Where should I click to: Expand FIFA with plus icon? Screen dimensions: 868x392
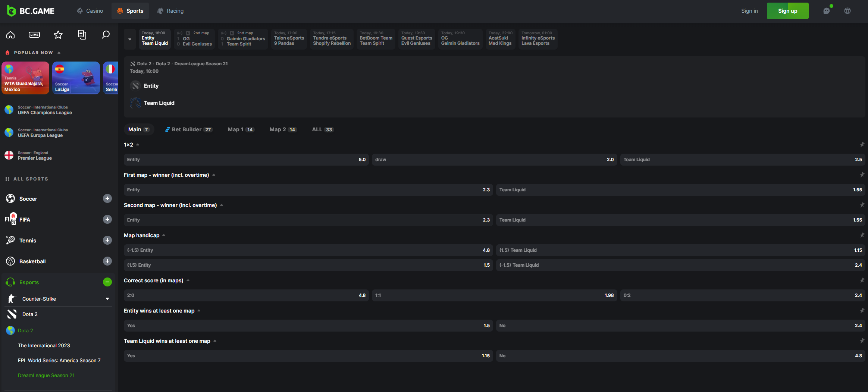(107, 219)
